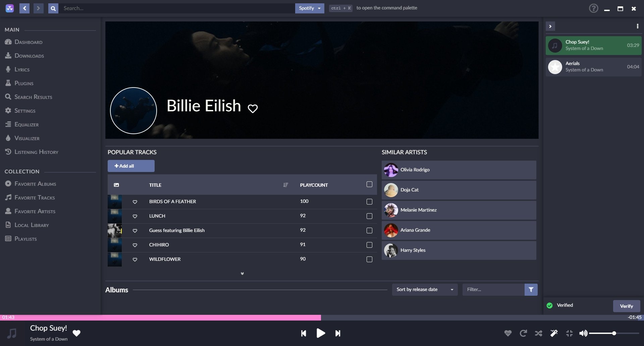Check the BIRDS OF A FEATHER checkbox
The image size is (644, 346).
point(369,202)
